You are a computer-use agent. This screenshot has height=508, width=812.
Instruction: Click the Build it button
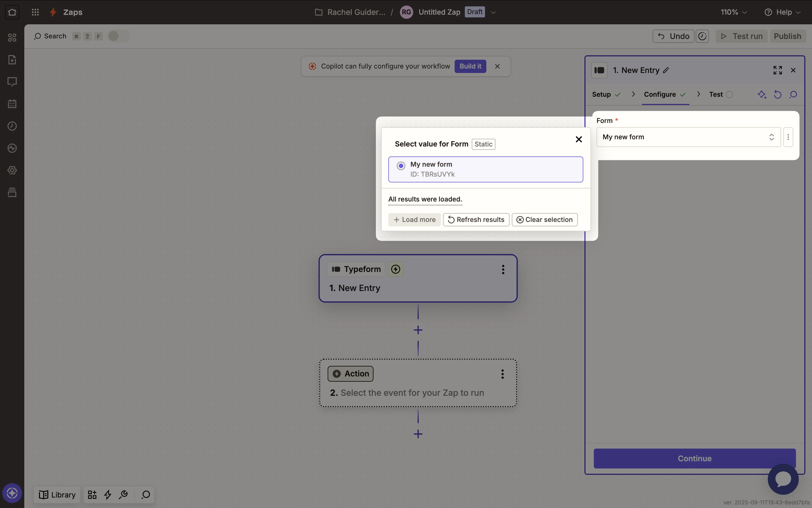(470, 66)
